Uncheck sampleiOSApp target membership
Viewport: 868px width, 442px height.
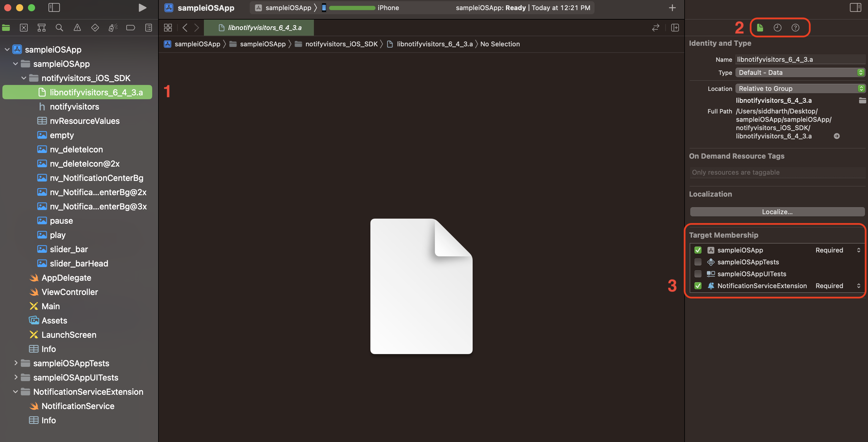coord(698,250)
